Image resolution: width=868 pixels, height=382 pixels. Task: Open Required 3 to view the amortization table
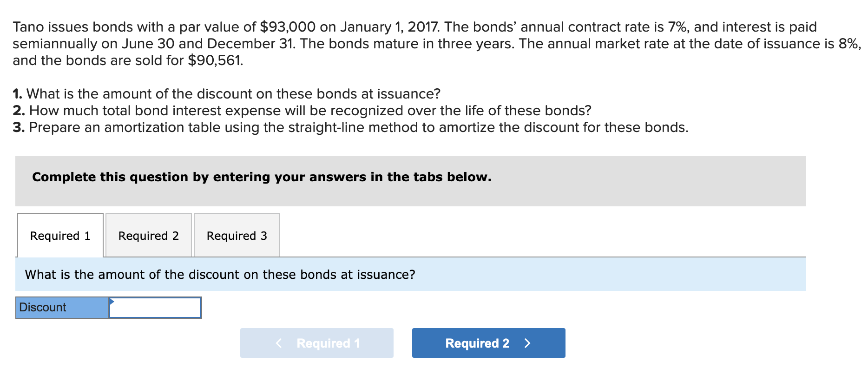click(x=237, y=236)
